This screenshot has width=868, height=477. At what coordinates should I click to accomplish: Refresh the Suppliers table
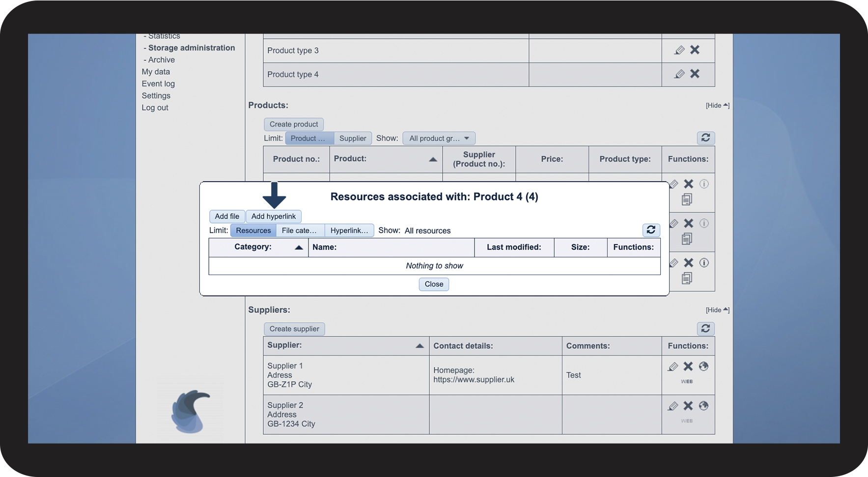[706, 329]
